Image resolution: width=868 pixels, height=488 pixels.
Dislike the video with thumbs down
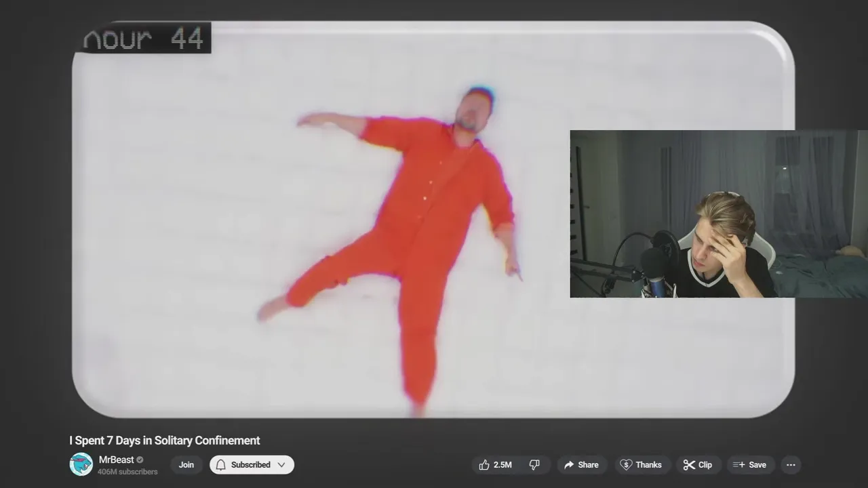[x=534, y=465]
